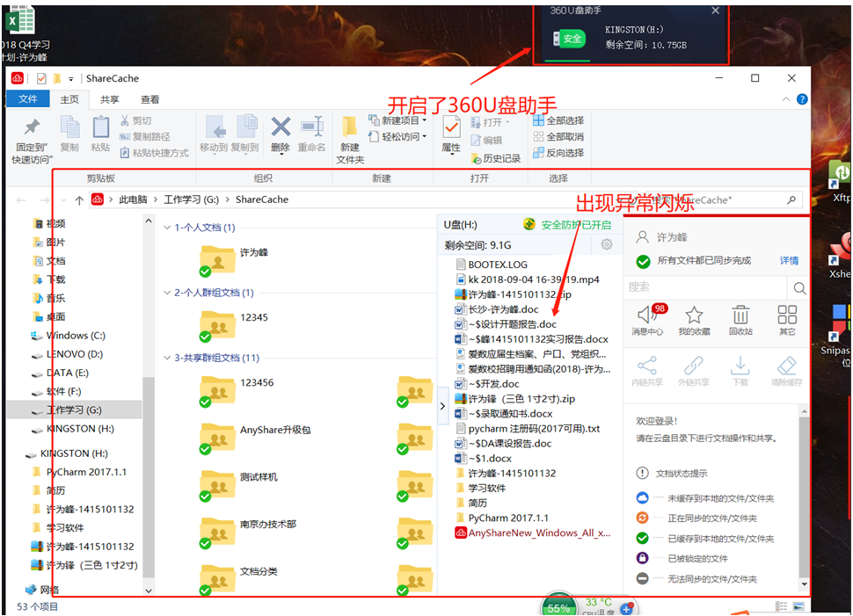Select PyCharm 2017.1.1 in navigation tree

(x=86, y=472)
